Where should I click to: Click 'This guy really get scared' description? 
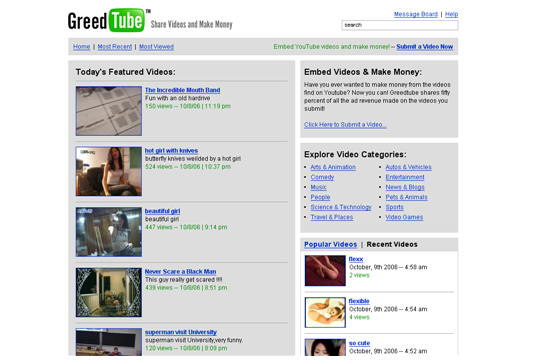184,280
